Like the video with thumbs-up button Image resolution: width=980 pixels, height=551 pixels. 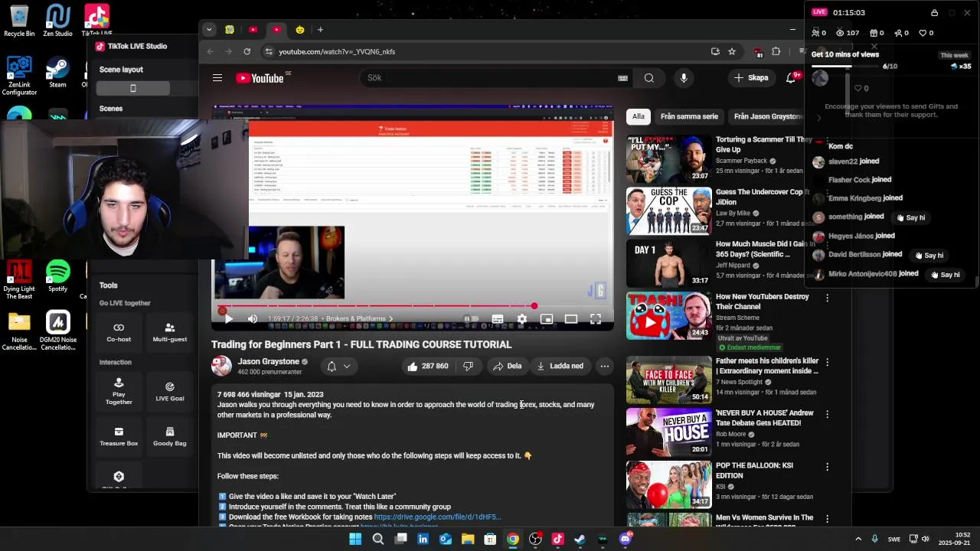click(428, 367)
